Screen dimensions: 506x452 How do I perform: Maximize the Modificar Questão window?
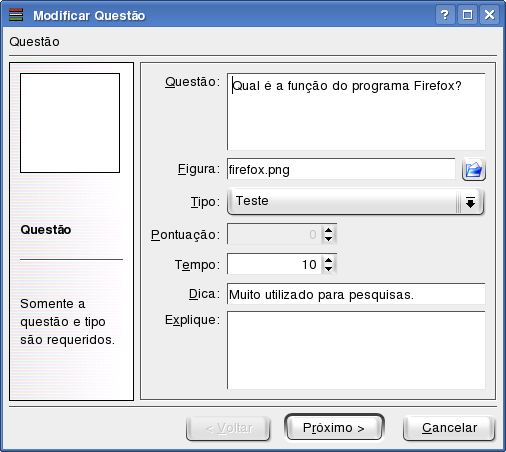tap(467, 15)
